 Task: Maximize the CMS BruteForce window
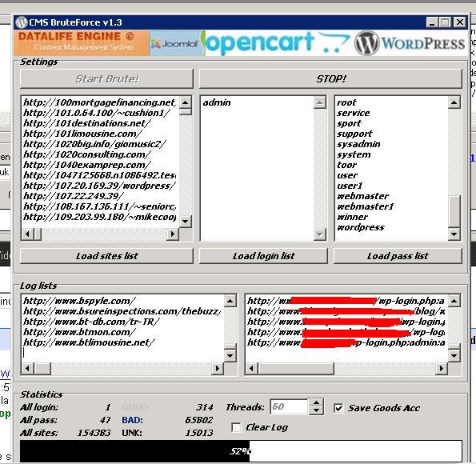pos(446,22)
